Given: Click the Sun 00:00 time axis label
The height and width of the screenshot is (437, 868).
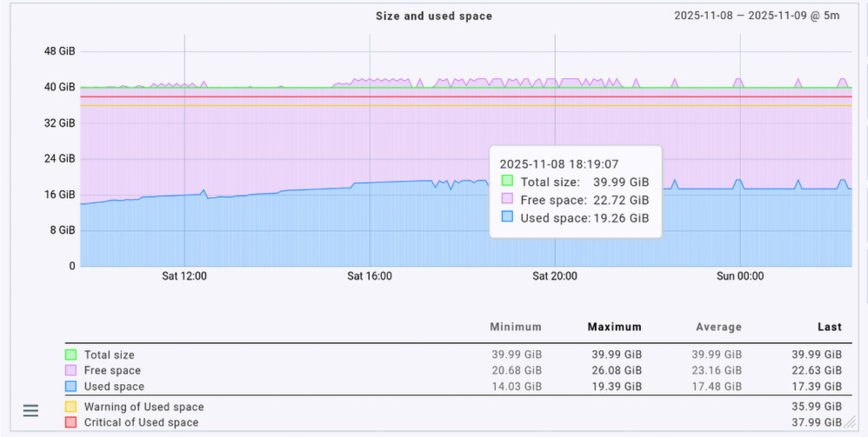Looking at the screenshot, I should pos(739,276).
